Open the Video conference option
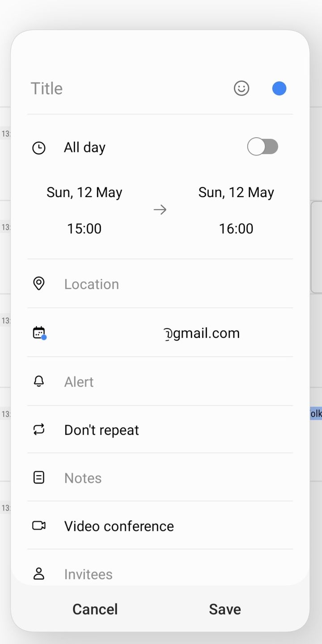This screenshot has height=644, width=322. [x=119, y=526]
